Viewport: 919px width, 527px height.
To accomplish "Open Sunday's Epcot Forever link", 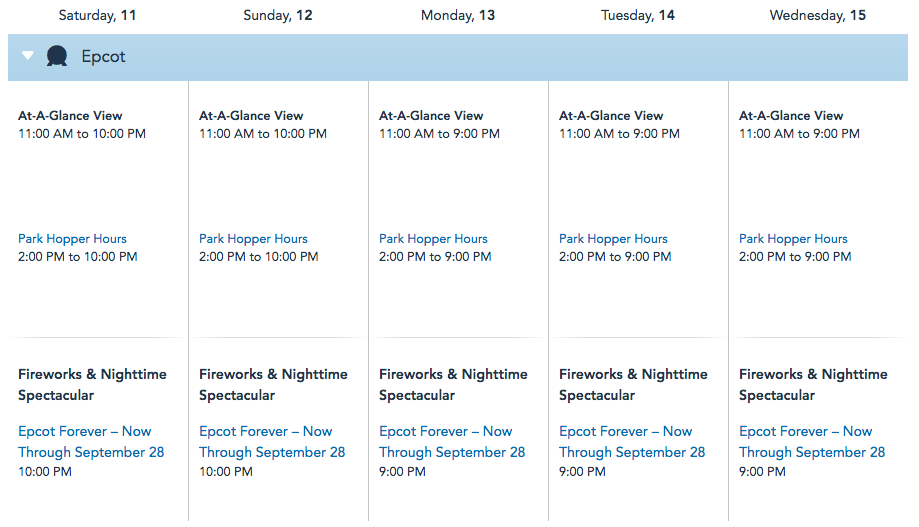I will 271,442.
